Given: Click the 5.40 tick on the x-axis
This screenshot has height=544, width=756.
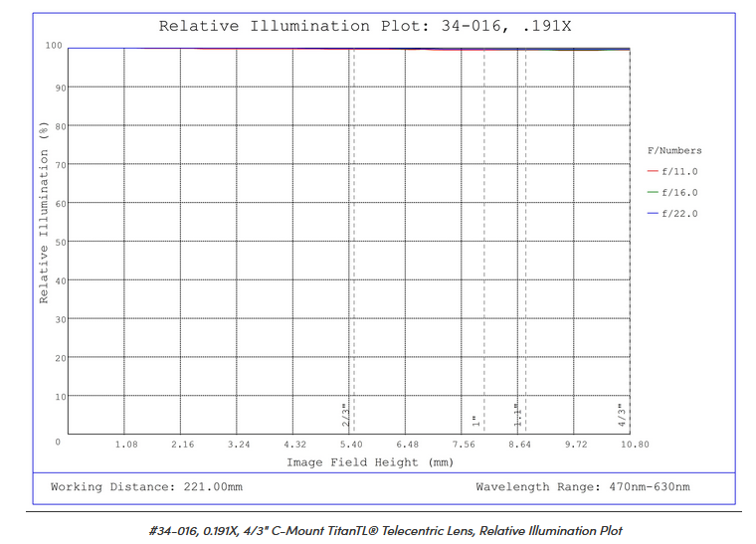Looking at the screenshot, I should (351, 445).
